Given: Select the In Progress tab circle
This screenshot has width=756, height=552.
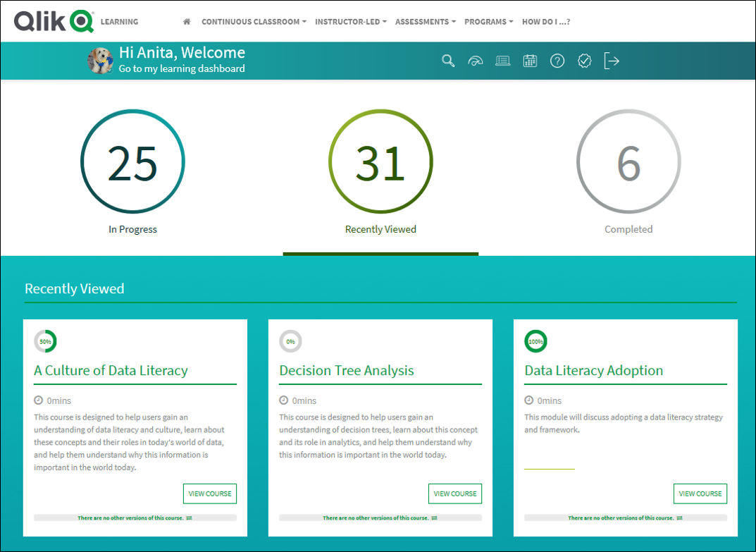Looking at the screenshot, I should [132, 162].
